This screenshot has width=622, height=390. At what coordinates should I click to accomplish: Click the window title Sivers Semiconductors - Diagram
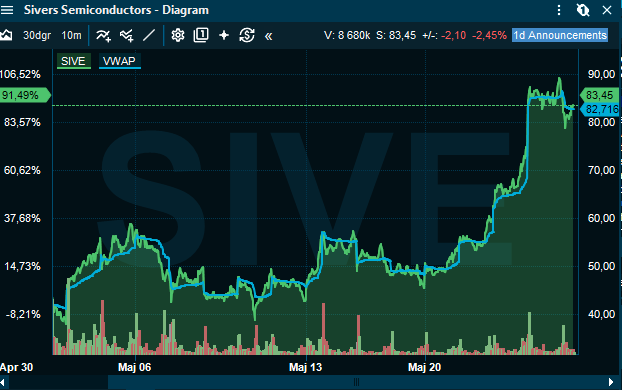point(116,10)
